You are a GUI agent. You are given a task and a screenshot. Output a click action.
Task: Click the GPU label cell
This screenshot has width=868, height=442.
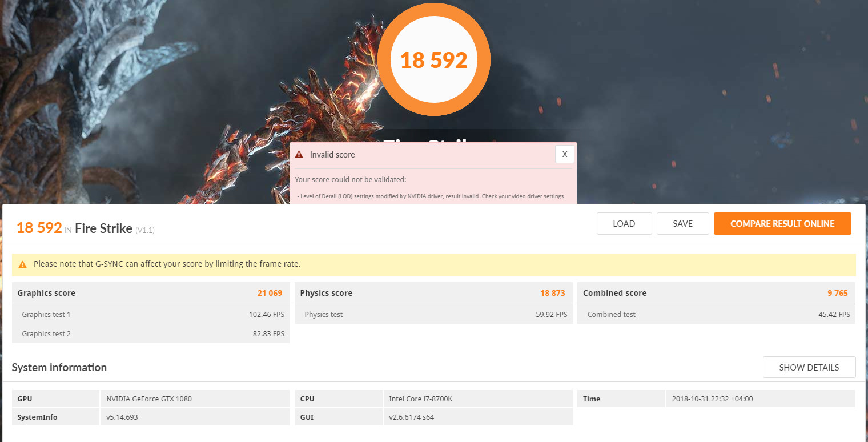[x=55, y=399]
